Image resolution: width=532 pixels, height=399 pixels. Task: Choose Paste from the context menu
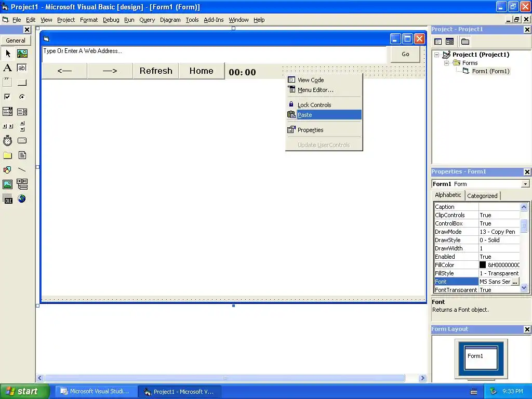(324, 115)
